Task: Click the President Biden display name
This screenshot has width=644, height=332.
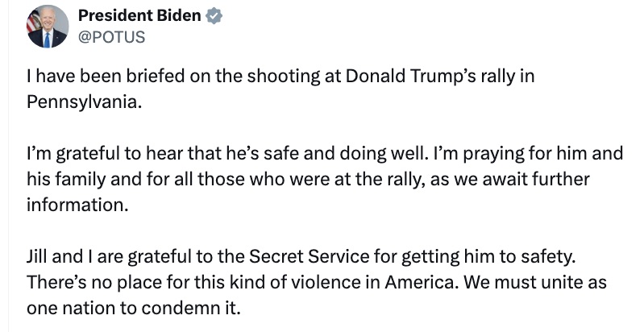Action: click(x=140, y=16)
